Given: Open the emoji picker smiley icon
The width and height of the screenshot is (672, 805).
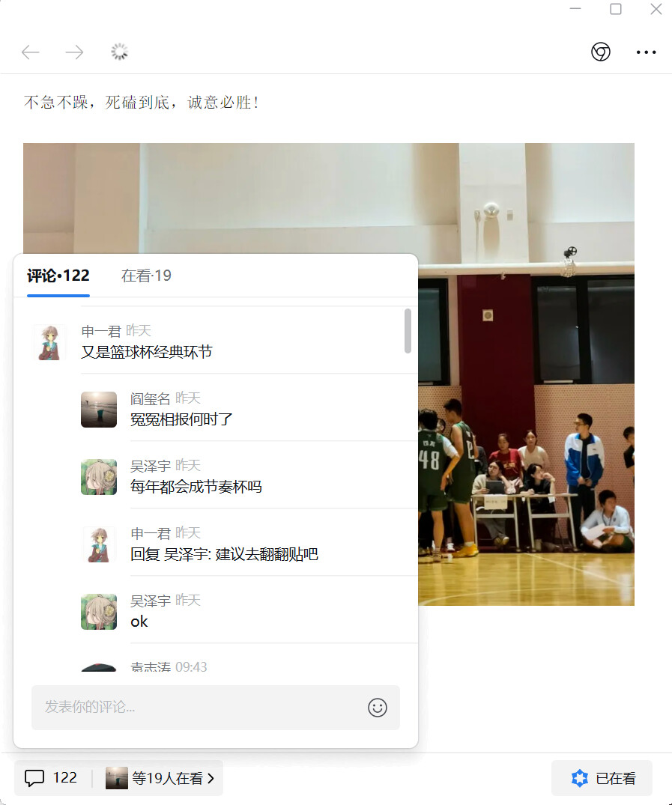Looking at the screenshot, I should pos(377,708).
